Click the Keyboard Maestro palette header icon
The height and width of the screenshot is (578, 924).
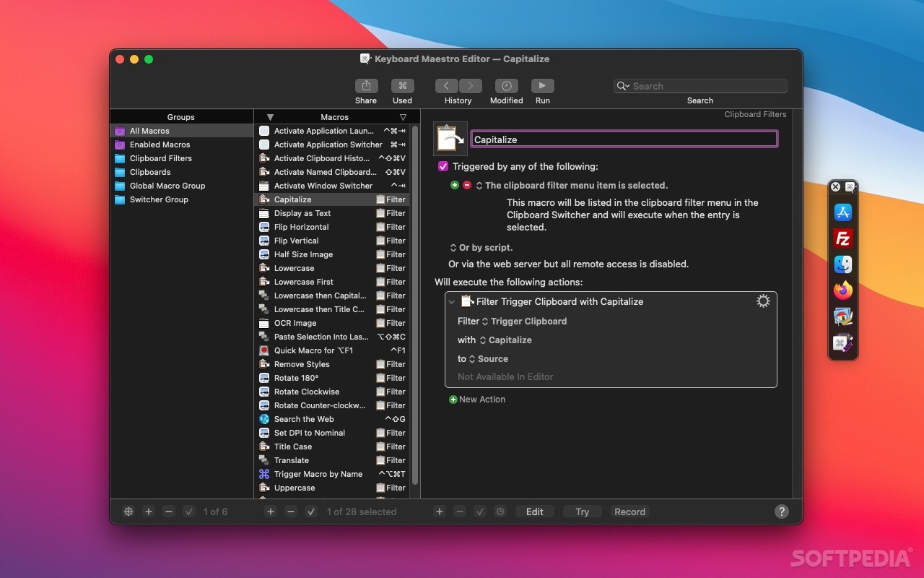click(x=850, y=186)
